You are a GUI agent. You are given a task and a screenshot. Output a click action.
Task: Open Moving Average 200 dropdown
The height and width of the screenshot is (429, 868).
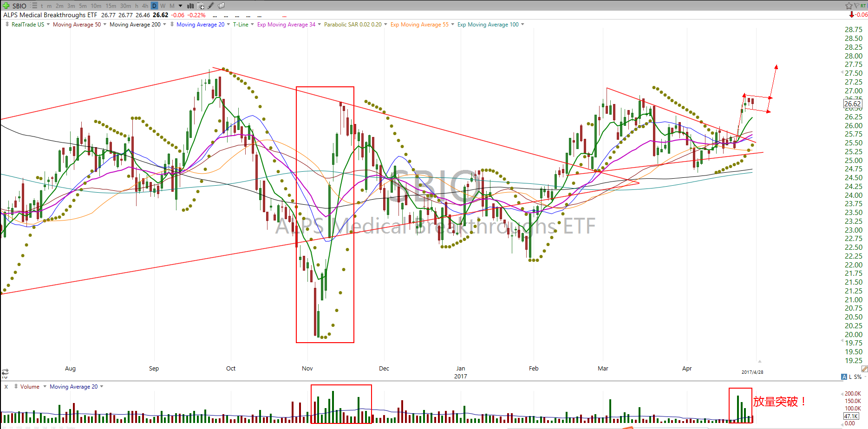[164, 24]
